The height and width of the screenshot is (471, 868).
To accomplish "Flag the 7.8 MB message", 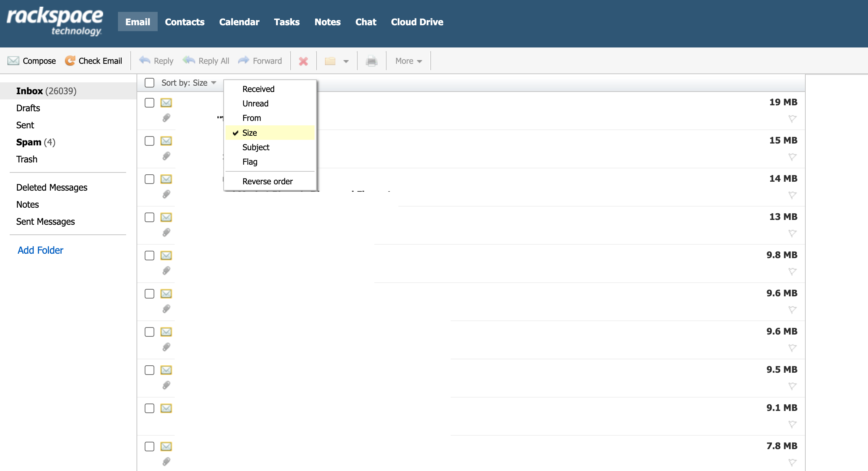I will (x=792, y=462).
